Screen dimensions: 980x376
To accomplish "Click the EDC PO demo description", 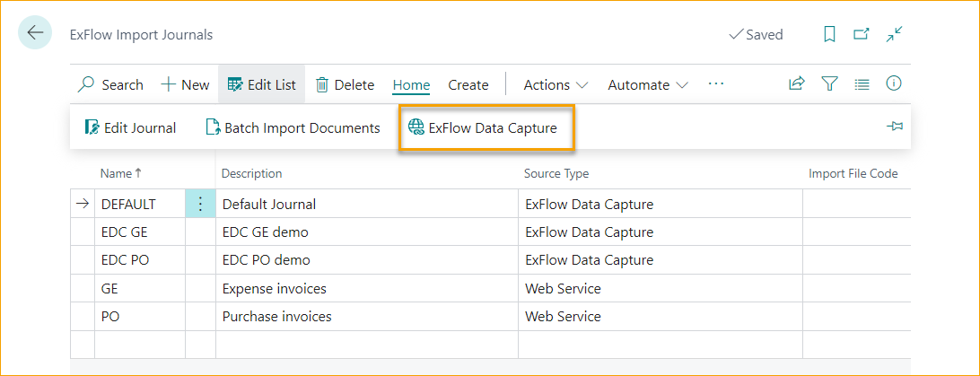I will 367,260.
